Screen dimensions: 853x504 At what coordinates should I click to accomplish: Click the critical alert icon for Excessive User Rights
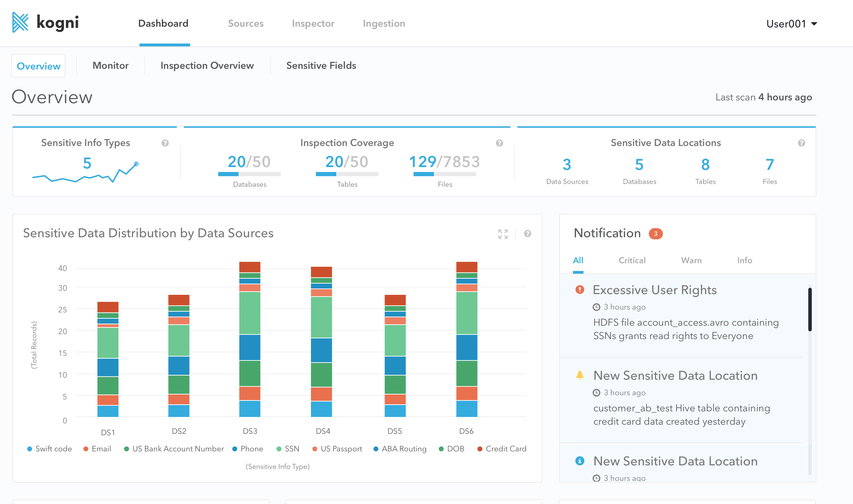(580, 290)
